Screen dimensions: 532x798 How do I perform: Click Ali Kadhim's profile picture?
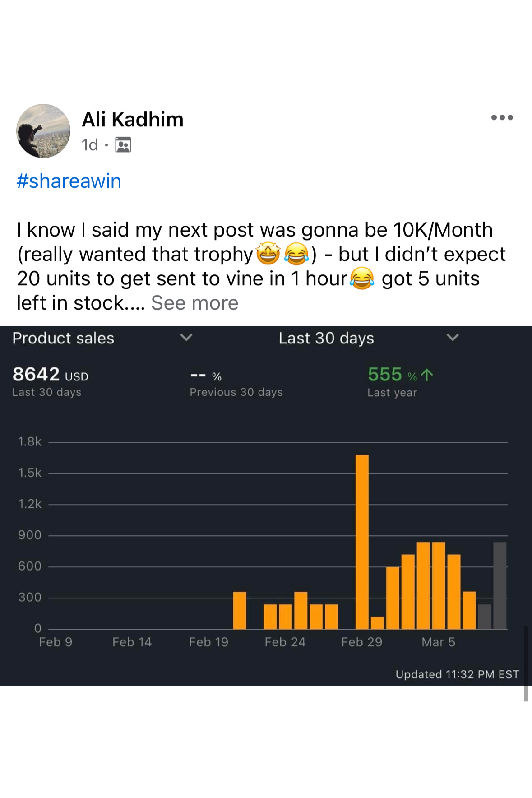[x=43, y=131]
